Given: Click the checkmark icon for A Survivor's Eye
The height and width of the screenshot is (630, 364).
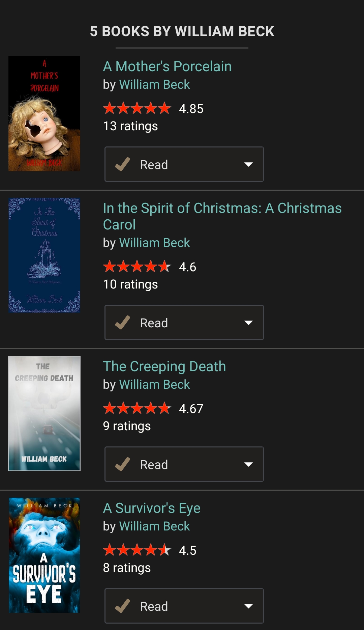Looking at the screenshot, I should (123, 606).
